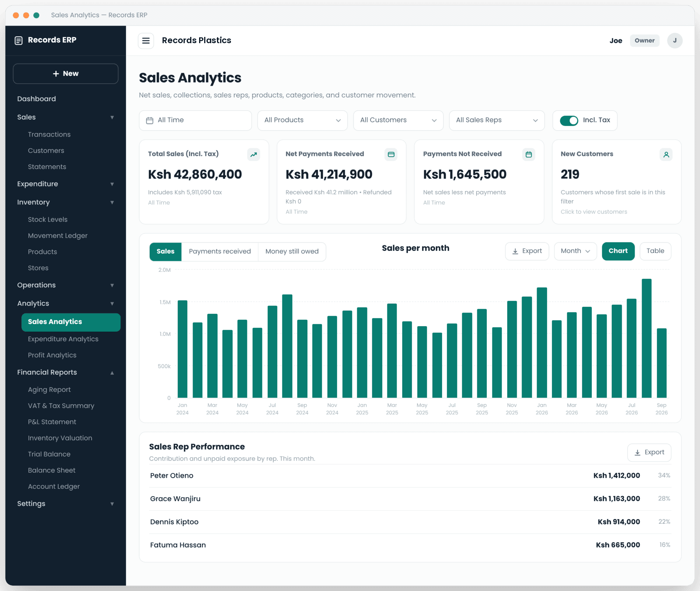Open the All Sales Reps dropdown
This screenshot has width=700, height=591.
[x=497, y=121]
